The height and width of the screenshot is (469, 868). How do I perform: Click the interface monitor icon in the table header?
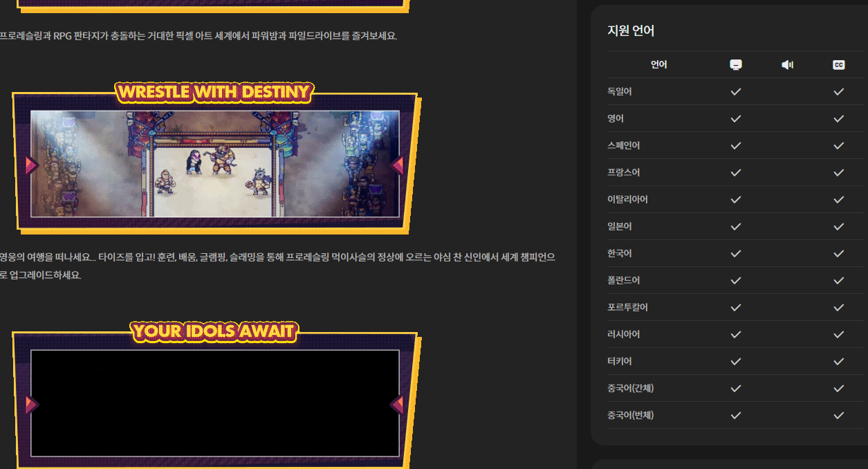tap(736, 65)
